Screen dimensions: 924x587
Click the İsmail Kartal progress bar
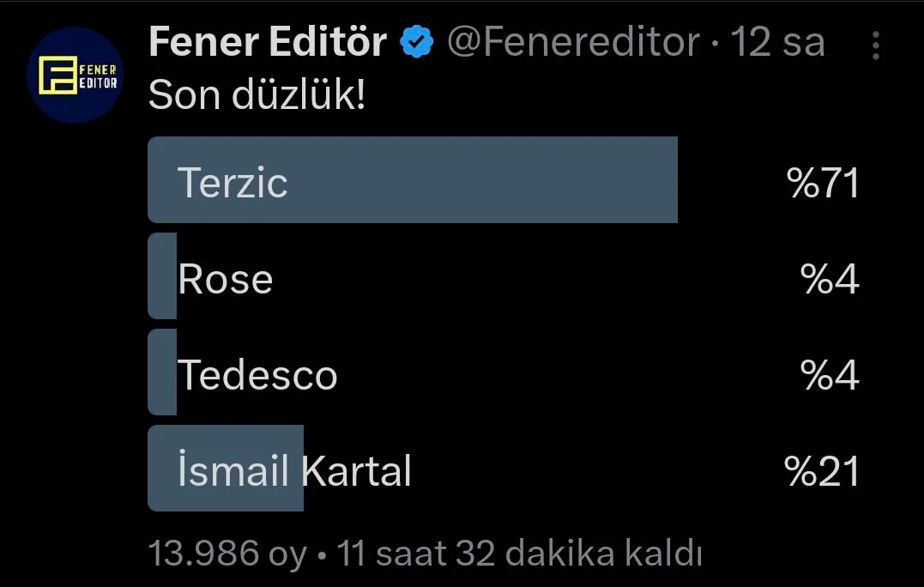pyautogui.click(x=226, y=468)
